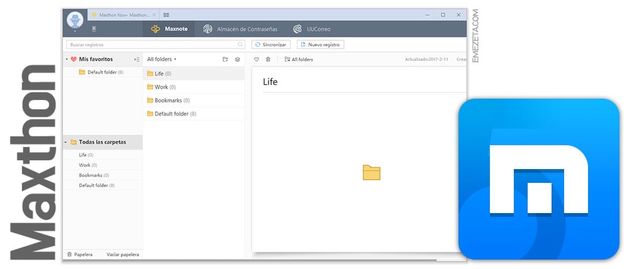Click the heart icon beside Mis favoritos
Screen dimensions: 644x269
pos(74,59)
